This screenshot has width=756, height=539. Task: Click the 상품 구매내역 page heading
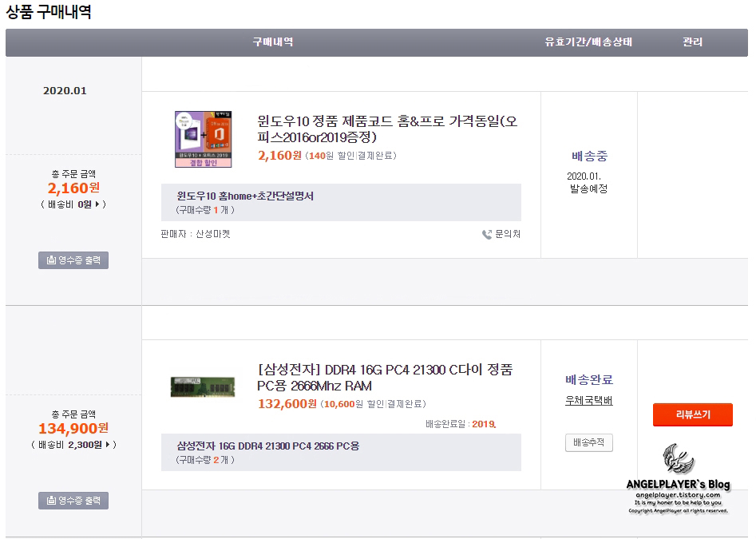click(49, 11)
